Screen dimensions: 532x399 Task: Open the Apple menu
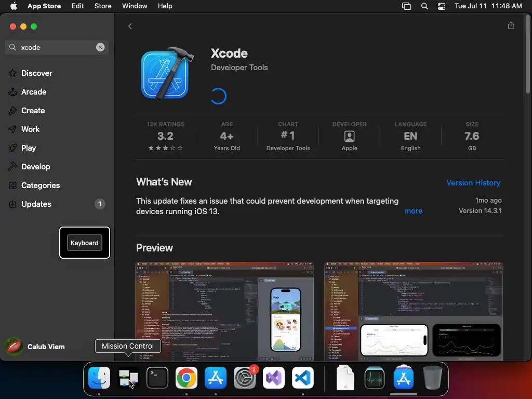(x=14, y=6)
